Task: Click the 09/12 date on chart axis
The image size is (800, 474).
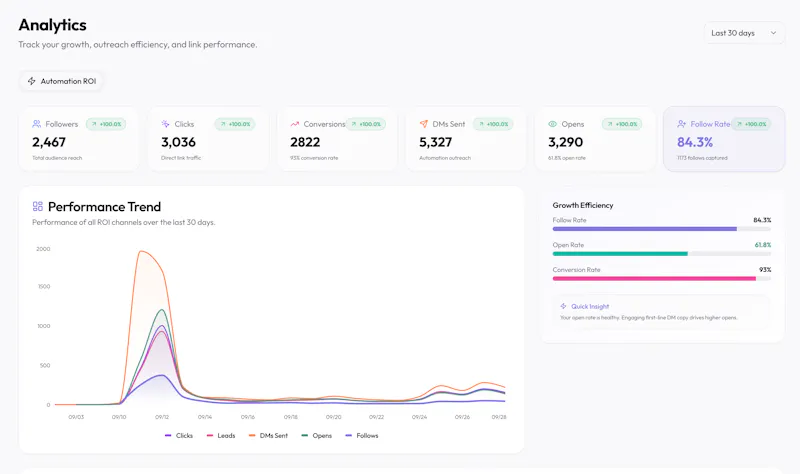Action: pyautogui.click(x=162, y=417)
